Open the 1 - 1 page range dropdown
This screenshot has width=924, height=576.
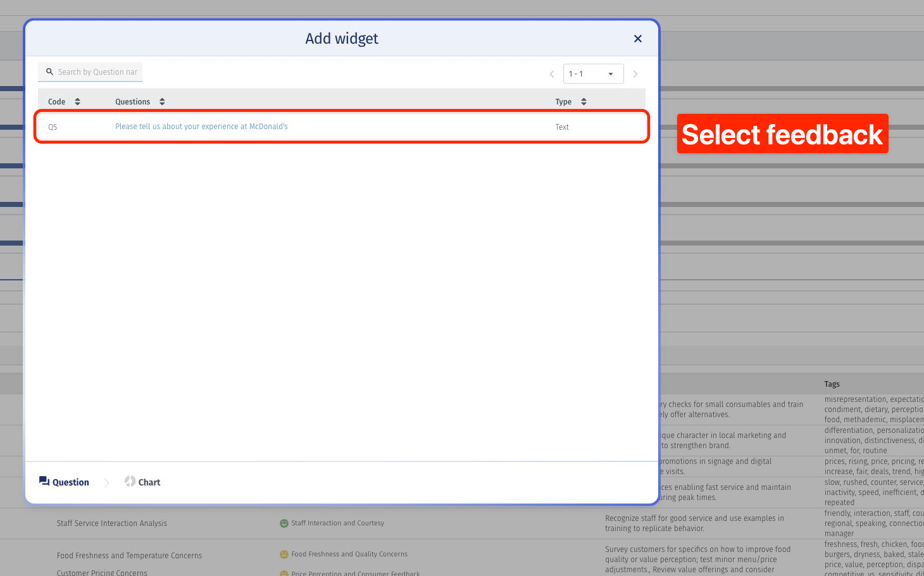point(593,74)
